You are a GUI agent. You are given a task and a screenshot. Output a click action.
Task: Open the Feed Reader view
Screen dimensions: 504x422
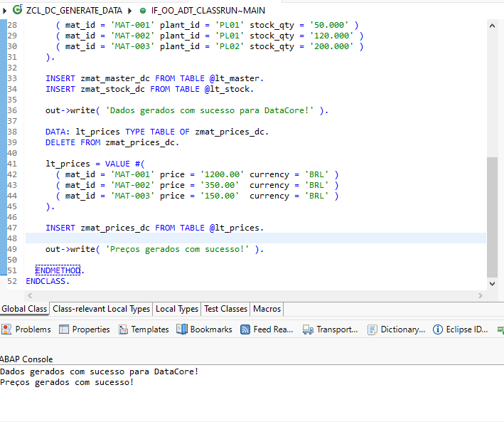click(x=267, y=329)
